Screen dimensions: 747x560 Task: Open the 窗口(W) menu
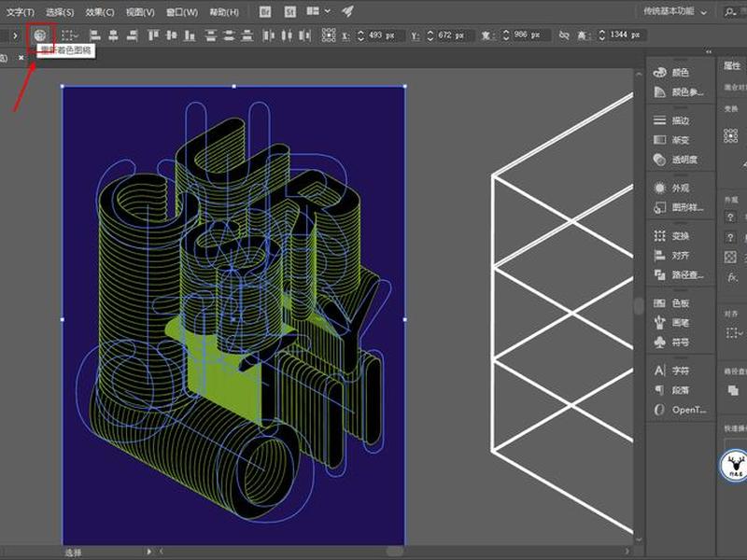pos(182,12)
